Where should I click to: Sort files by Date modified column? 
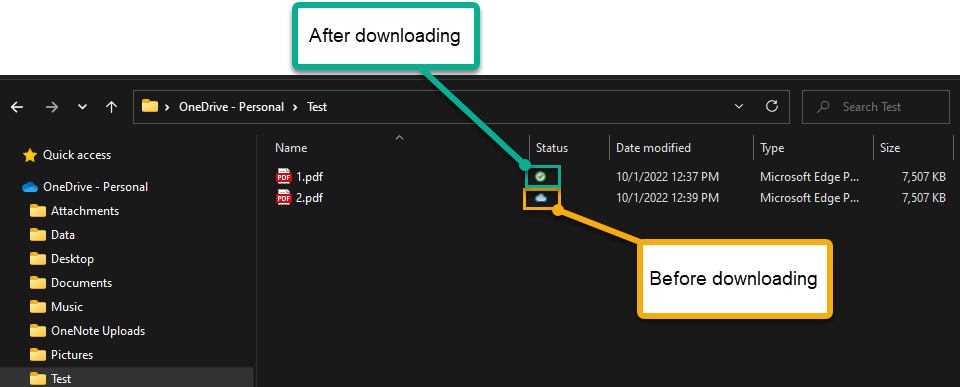(653, 148)
